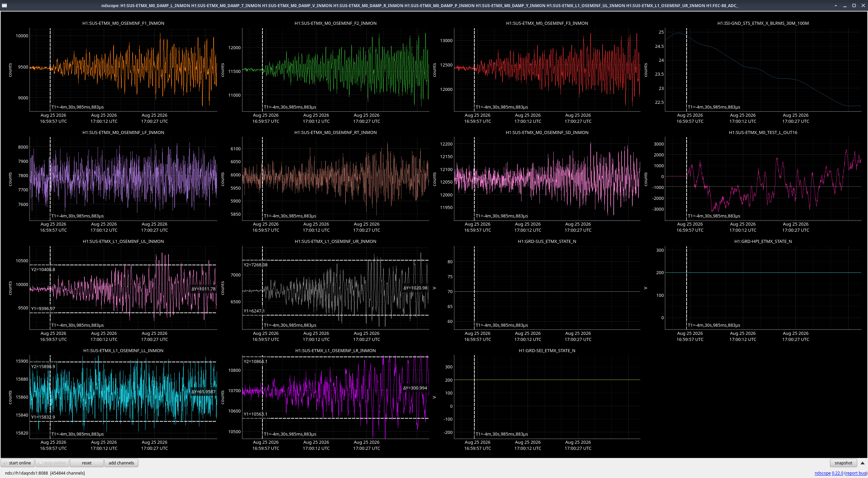
Task: Select the ΔY=300.994 readout in LR plot
Action: coord(415,388)
